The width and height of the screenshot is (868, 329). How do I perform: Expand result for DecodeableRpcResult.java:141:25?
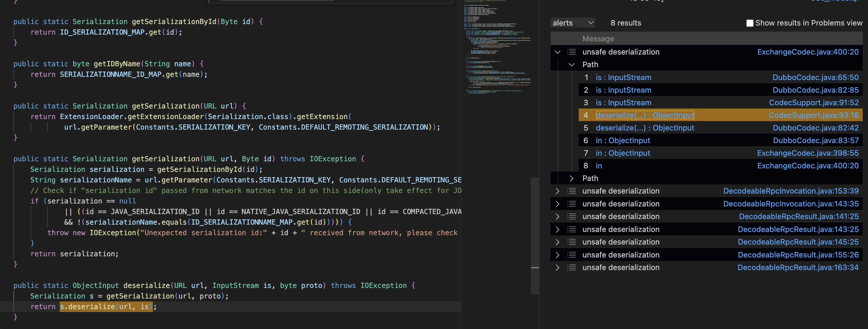(557, 216)
